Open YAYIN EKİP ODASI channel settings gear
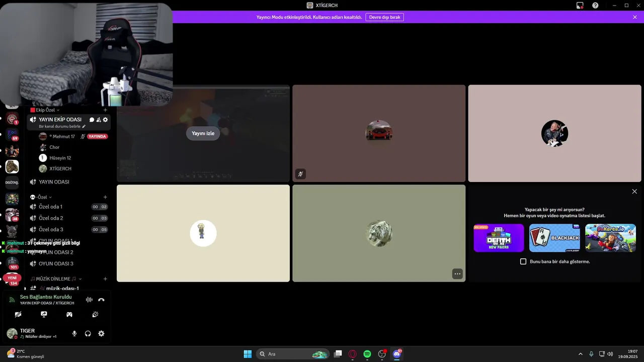 pyautogui.click(x=105, y=120)
